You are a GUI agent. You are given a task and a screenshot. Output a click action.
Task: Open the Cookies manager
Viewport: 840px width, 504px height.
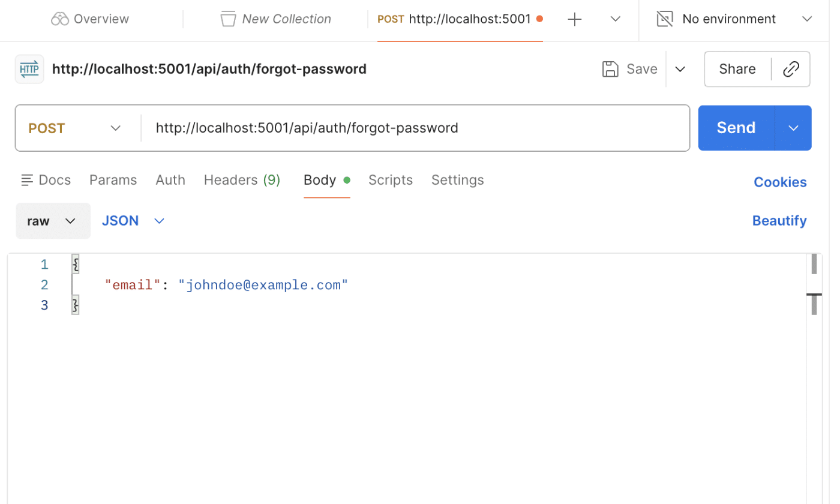779,182
